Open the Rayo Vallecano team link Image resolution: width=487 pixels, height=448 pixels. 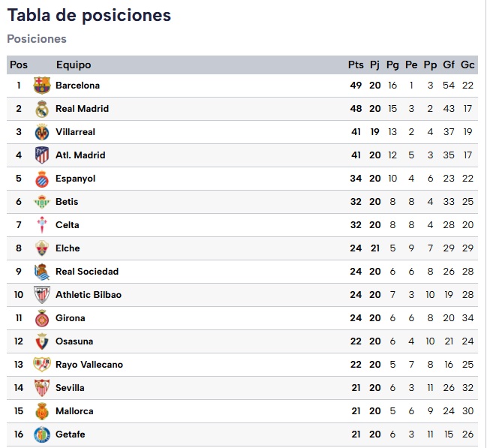pyautogui.click(x=89, y=365)
